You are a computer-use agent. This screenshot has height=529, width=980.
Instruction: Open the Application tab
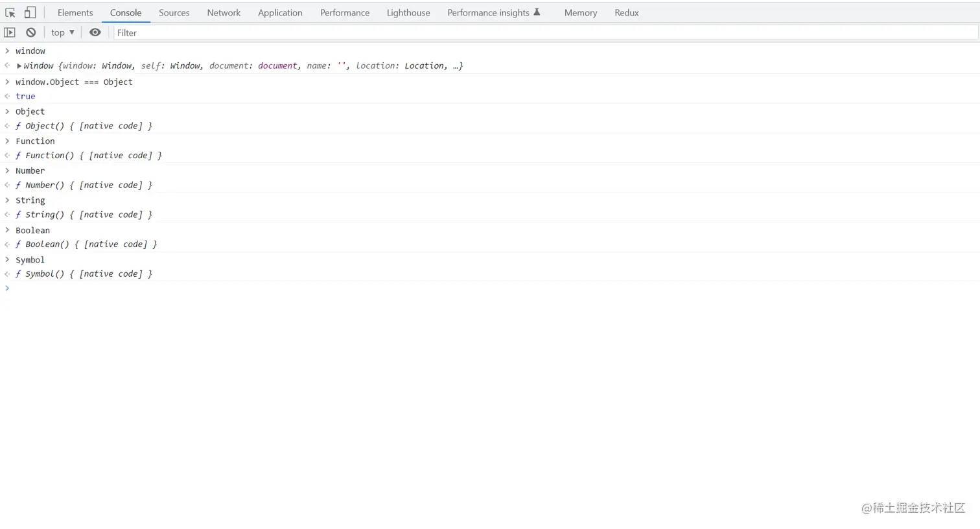[x=280, y=13]
